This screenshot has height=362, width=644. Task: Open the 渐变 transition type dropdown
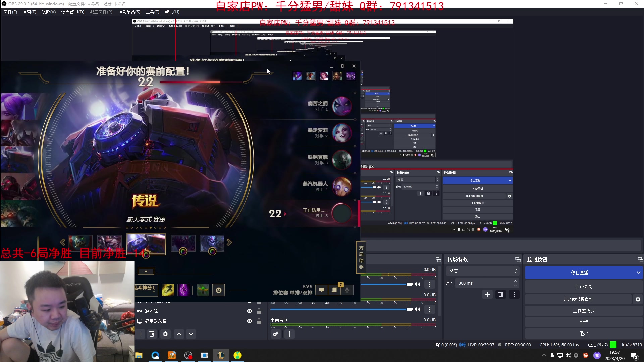[482, 271]
